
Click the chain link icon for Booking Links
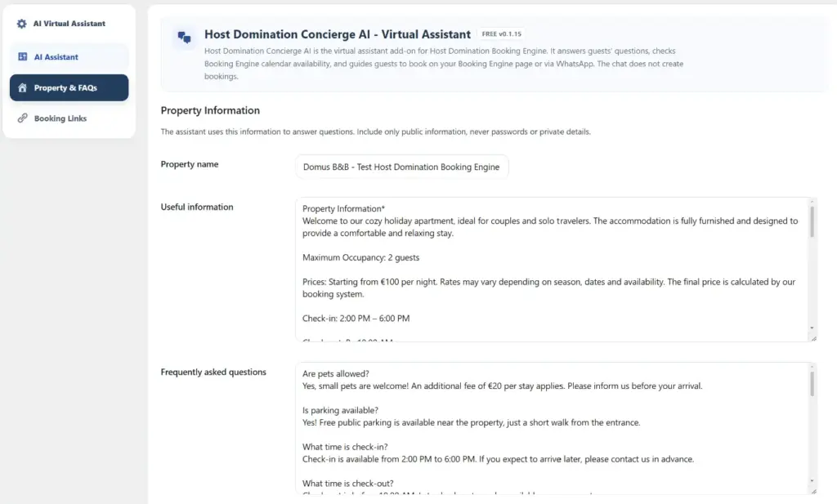(x=22, y=118)
